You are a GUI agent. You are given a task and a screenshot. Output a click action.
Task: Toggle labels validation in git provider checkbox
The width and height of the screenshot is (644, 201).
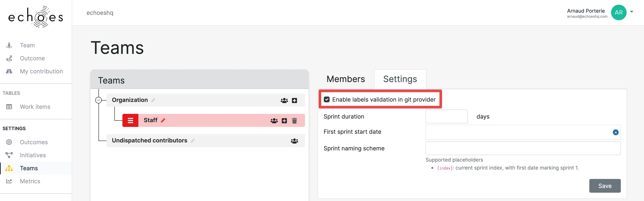[x=327, y=99]
